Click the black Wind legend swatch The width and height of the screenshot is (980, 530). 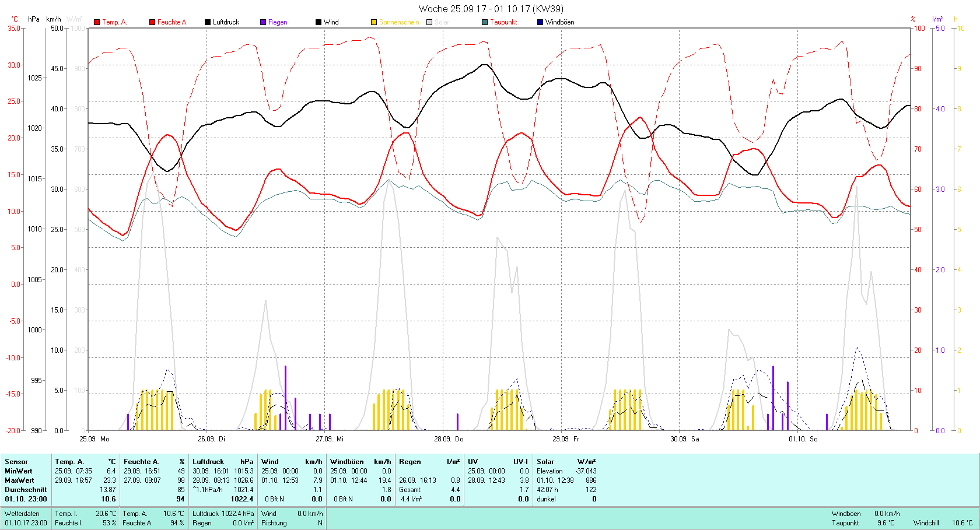coord(318,22)
